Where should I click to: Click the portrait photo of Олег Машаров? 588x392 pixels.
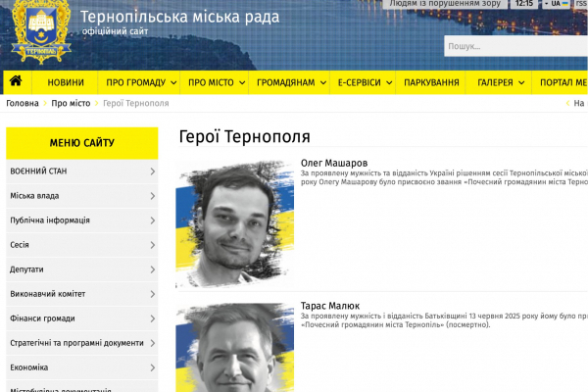pos(234,223)
